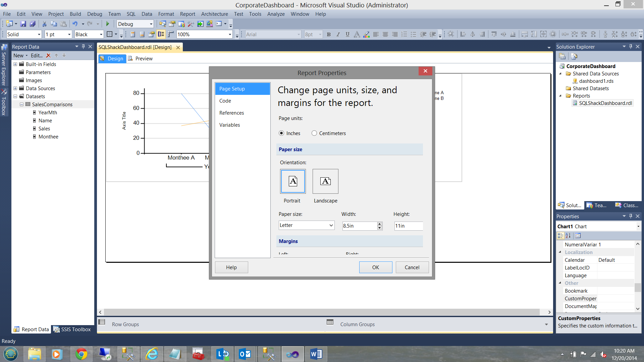This screenshot has height=362, width=644.
Task: Open the Format menu
Action: tap(166, 14)
